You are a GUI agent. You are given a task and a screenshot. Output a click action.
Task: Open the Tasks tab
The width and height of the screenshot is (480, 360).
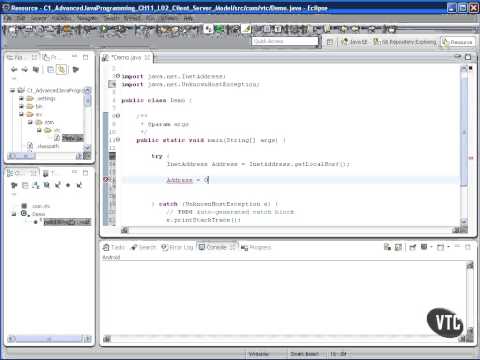click(x=114, y=247)
